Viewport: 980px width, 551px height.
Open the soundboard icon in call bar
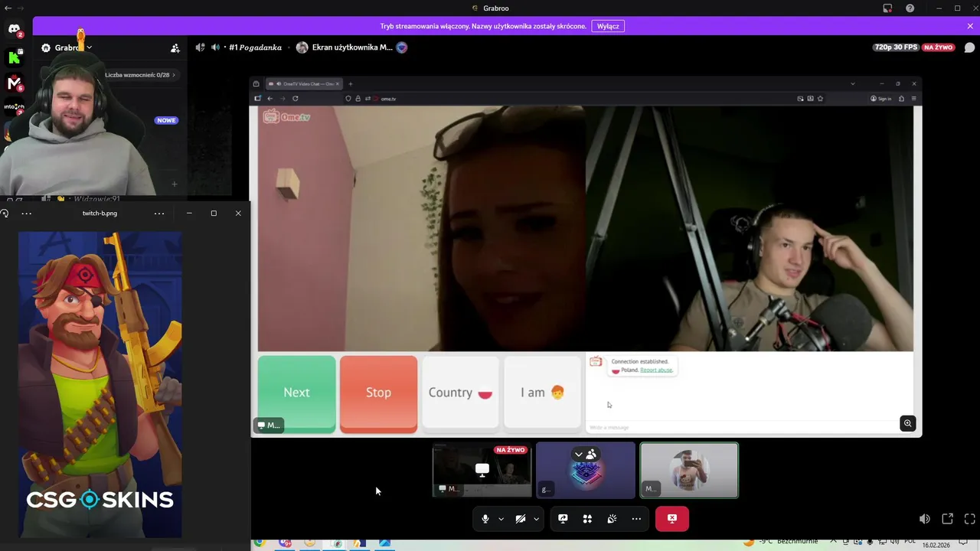click(612, 519)
